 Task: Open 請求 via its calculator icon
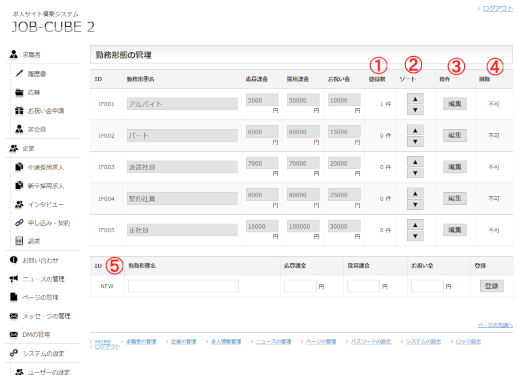(x=19, y=241)
